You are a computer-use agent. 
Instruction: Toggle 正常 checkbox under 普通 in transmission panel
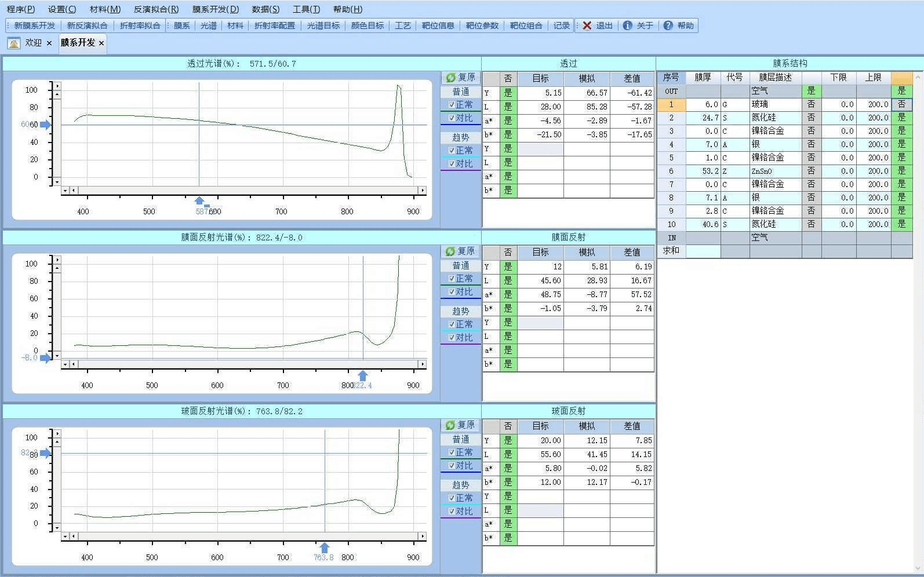point(452,105)
